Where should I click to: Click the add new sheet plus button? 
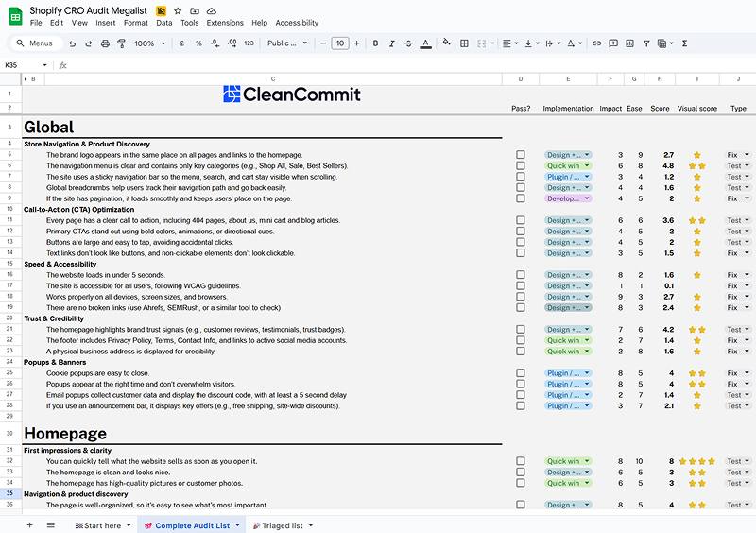pos(28,525)
